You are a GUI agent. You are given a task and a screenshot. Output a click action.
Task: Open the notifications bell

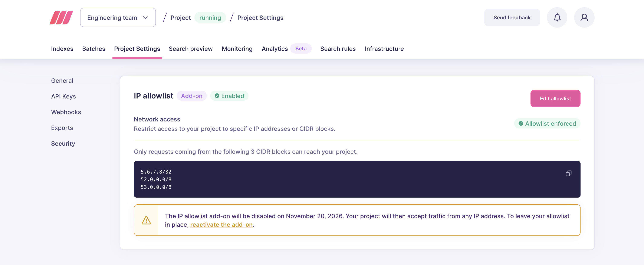557,17
